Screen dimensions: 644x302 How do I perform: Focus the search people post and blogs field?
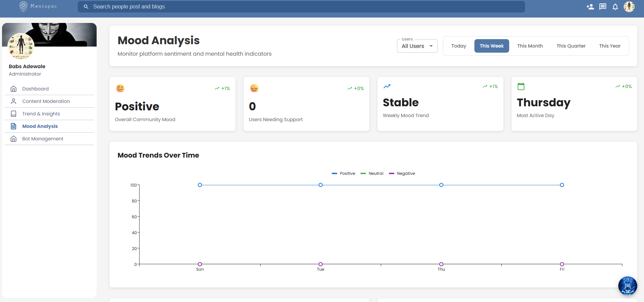(x=301, y=7)
